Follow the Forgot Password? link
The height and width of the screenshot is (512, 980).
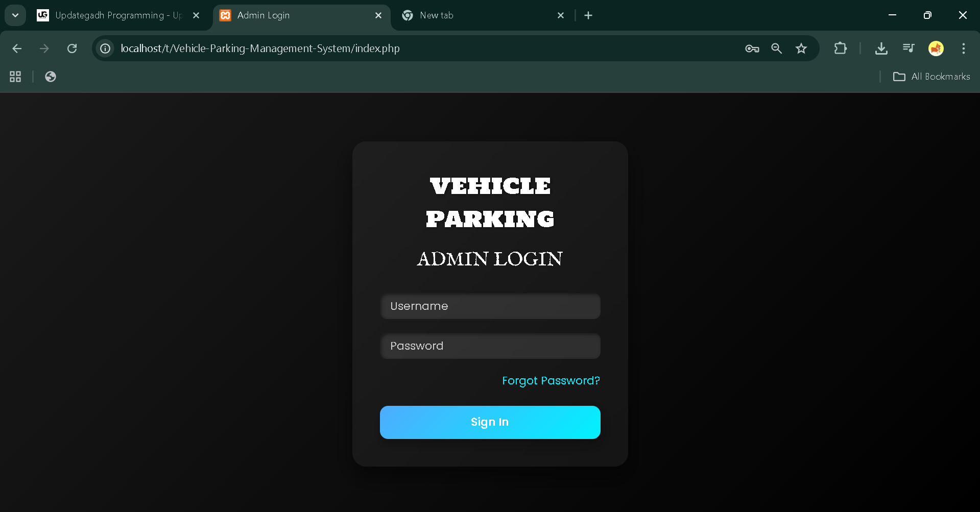pos(551,381)
